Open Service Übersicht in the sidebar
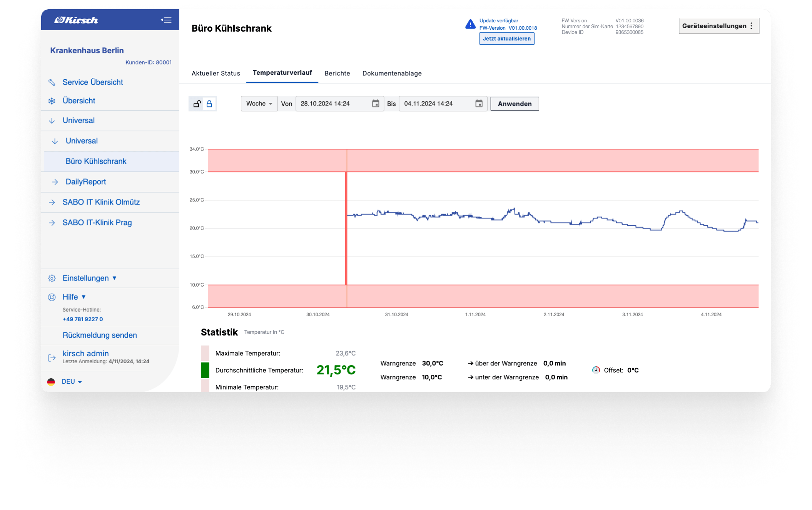The width and height of the screenshot is (812, 510). 93,82
